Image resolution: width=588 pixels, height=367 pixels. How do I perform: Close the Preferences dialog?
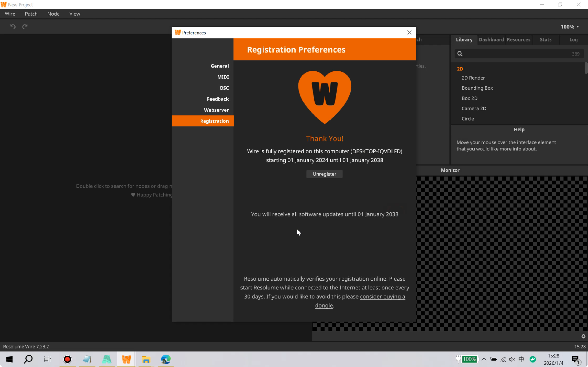409,33
